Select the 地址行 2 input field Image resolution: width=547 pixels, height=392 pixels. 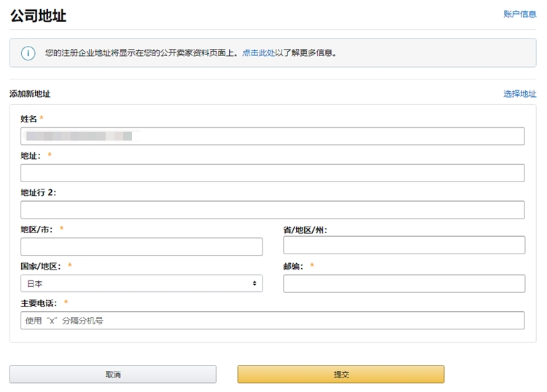[273, 210]
